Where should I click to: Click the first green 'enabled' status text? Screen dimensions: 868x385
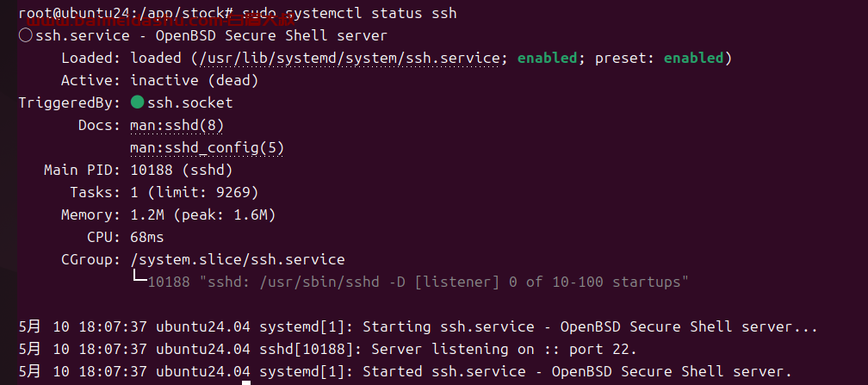click(x=547, y=59)
